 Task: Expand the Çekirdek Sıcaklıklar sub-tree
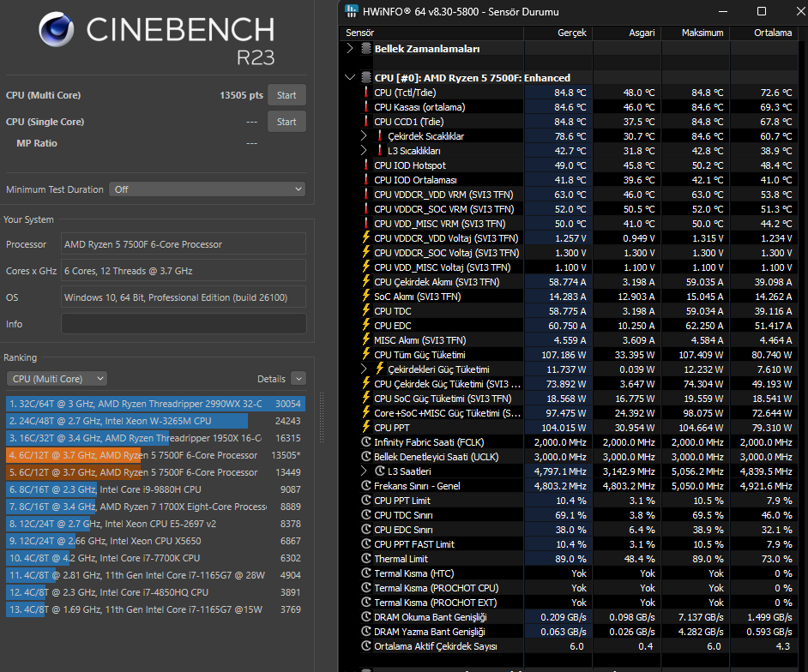tap(364, 136)
